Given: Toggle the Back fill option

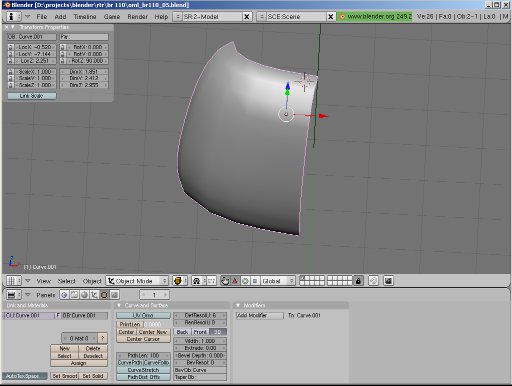Looking at the screenshot, I should point(182,332).
